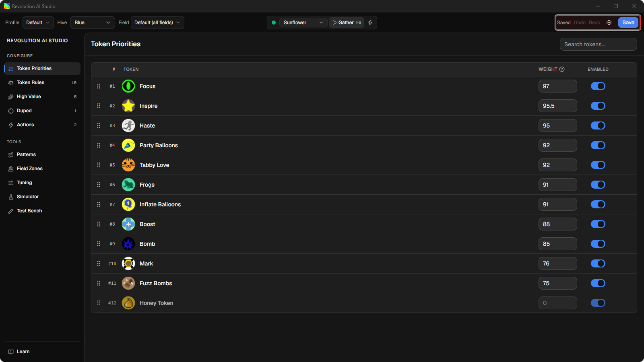Turn off the Haste token switch
The height and width of the screenshot is (362, 644).
(x=598, y=125)
